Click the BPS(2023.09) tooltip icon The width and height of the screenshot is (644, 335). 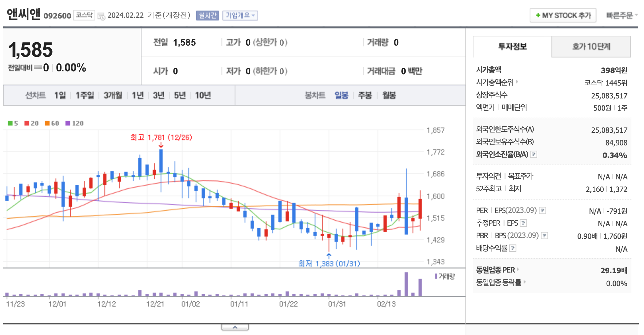pyautogui.click(x=545, y=236)
